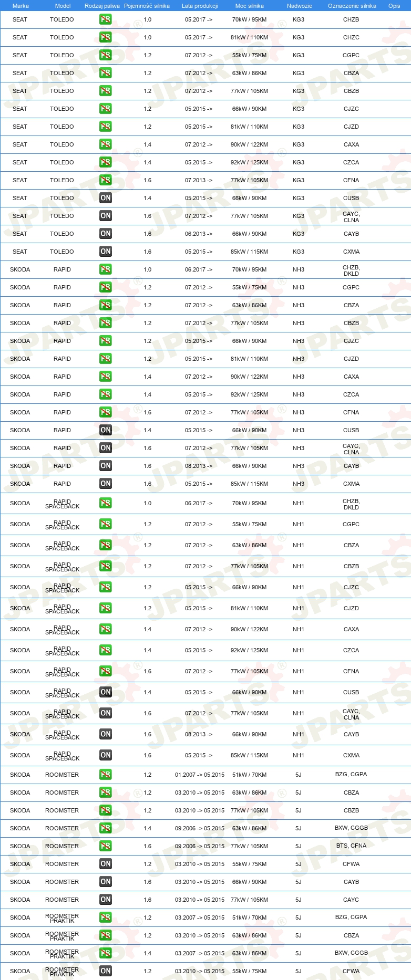Click petrol icon in Rapid Spaceback CFNA row

106,671
